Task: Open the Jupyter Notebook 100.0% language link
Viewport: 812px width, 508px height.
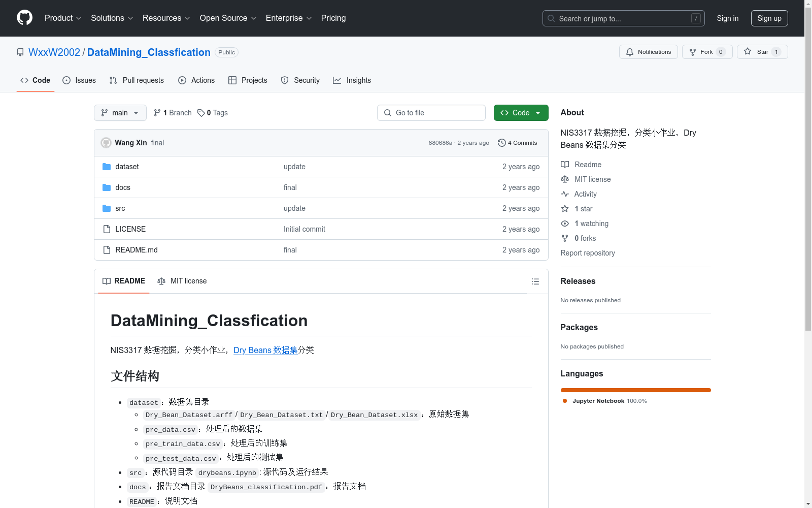Action: point(605,401)
